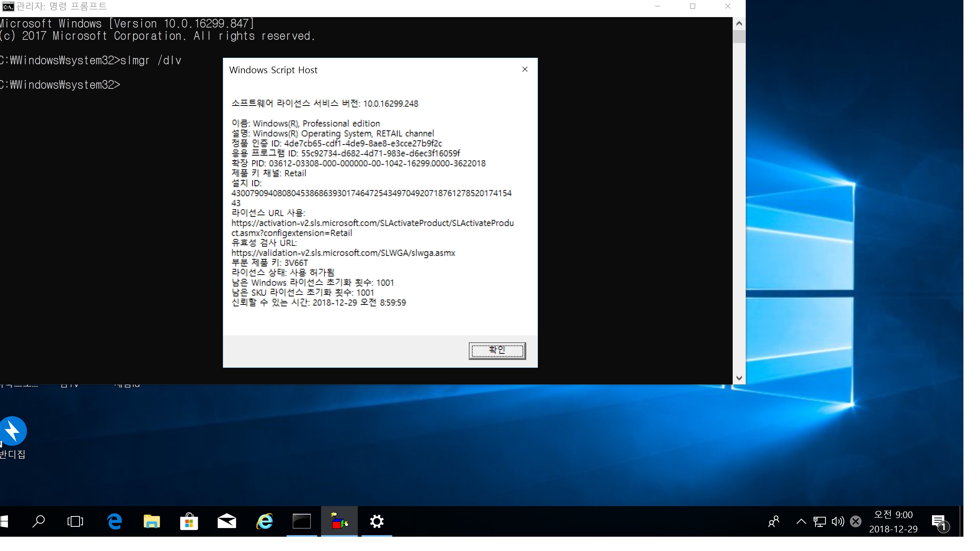Switch to Command Prompt taskbar button
This screenshot has width=980, height=551.
pyautogui.click(x=301, y=521)
